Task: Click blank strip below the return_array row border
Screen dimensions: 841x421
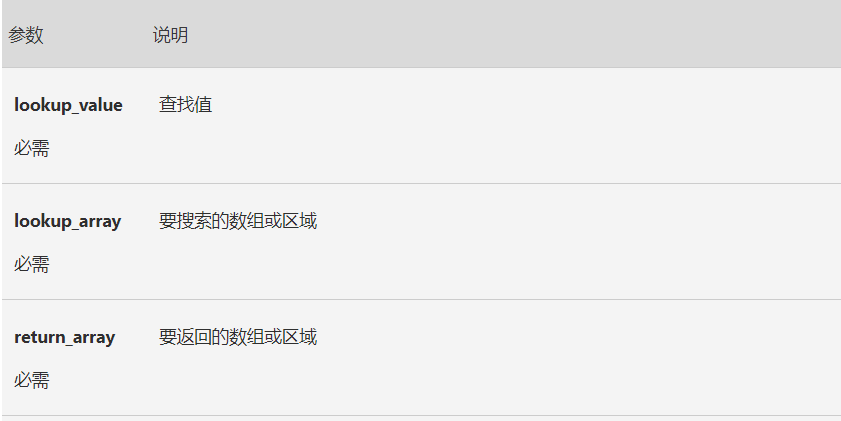Action: 420,419
